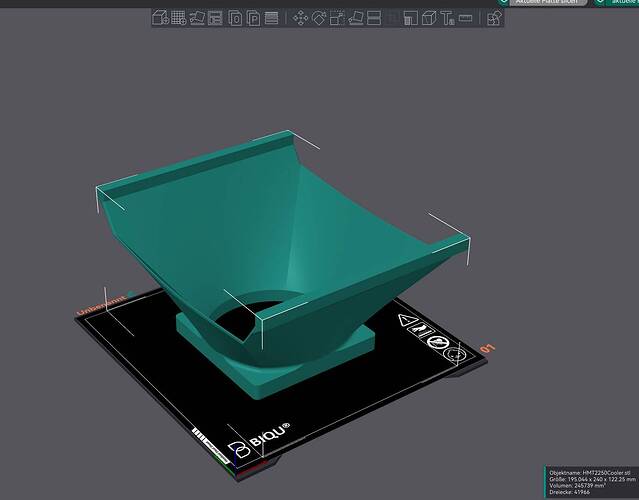Select the Text shape tool

point(447,18)
